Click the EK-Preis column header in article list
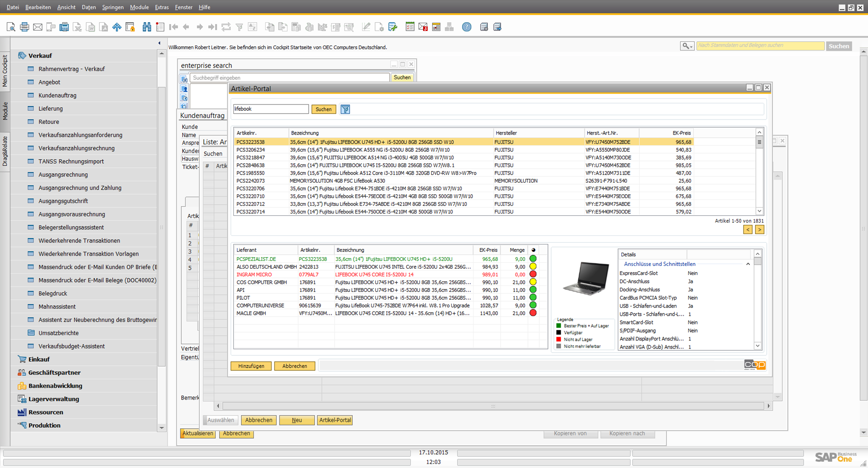 coord(666,133)
